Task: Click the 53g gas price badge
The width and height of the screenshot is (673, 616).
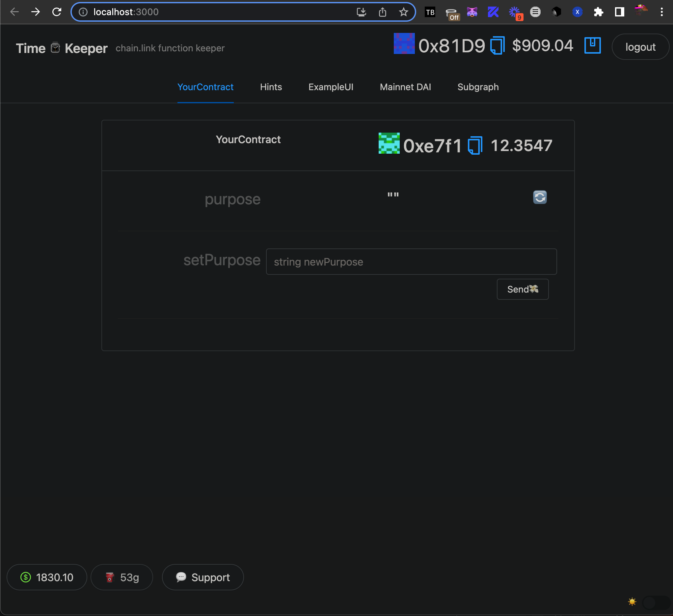Action: coord(122,577)
